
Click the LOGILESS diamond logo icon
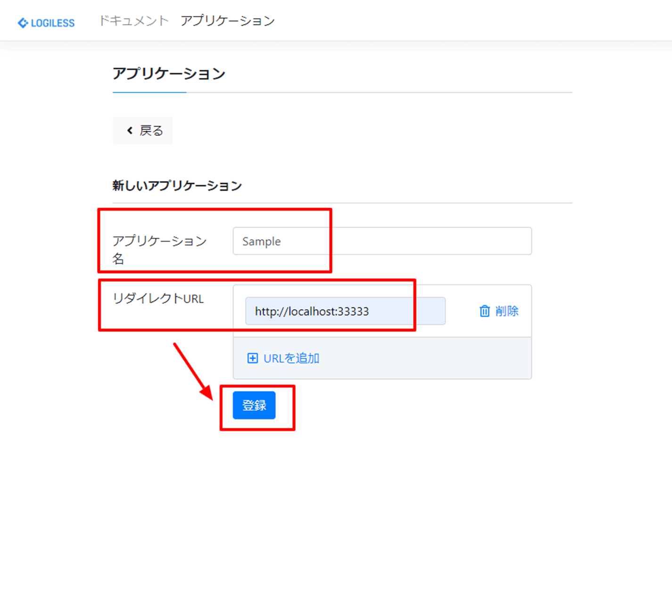point(23,23)
